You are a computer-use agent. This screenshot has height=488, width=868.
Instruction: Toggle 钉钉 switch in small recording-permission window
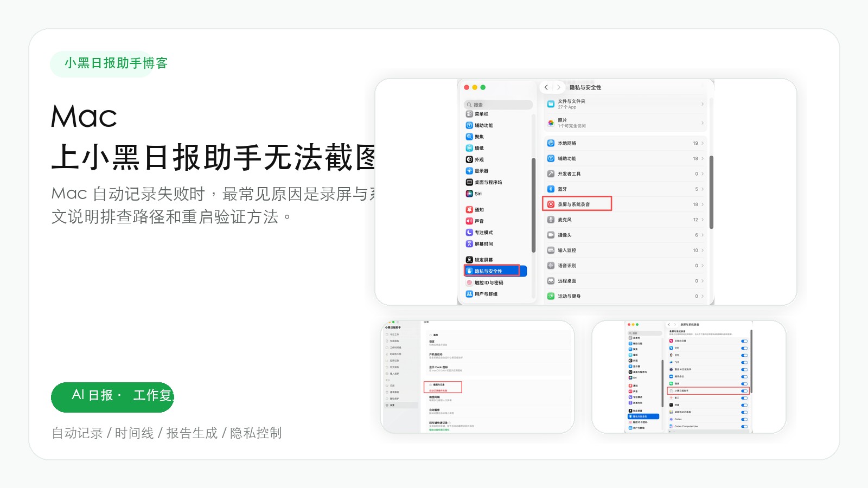(744, 348)
